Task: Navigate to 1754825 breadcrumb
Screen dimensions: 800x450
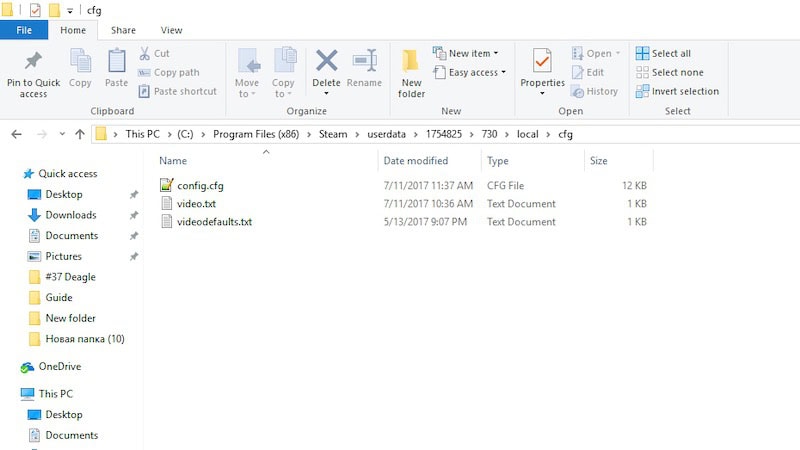Action: pyautogui.click(x=444, y=134)
